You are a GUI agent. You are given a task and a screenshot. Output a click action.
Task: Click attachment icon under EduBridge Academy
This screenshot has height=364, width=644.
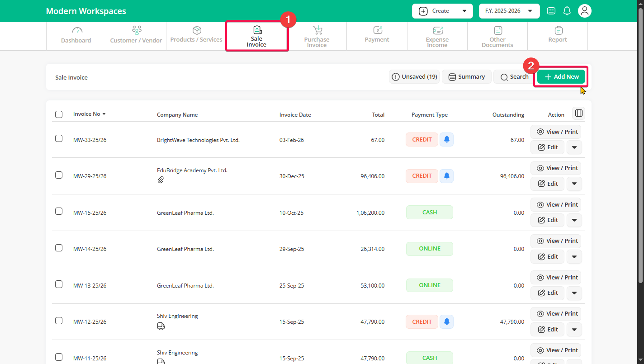pyautogui.click(x=161, y=180)
